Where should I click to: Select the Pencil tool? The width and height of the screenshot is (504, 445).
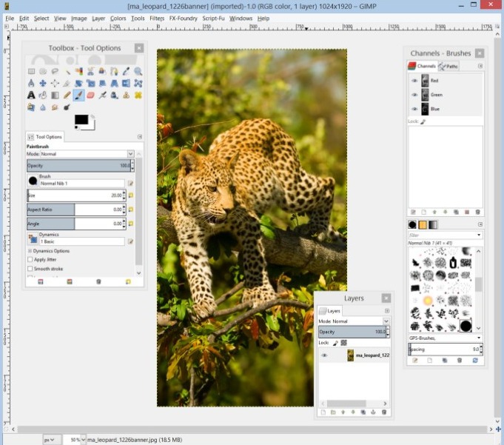67,95
